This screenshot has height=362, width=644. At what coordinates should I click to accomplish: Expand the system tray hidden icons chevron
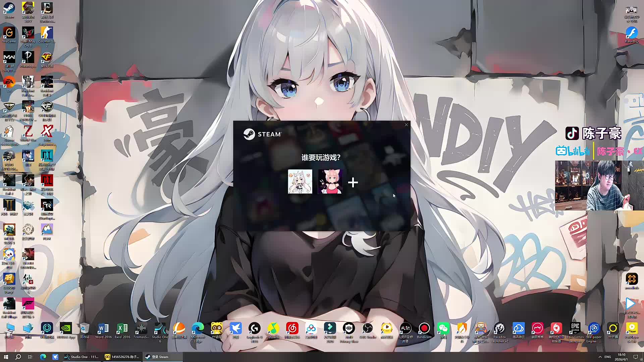600,357
